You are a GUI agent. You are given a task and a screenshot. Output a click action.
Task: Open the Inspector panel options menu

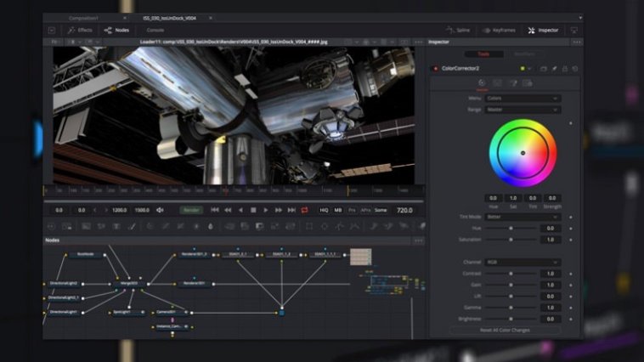coord(577,42)
